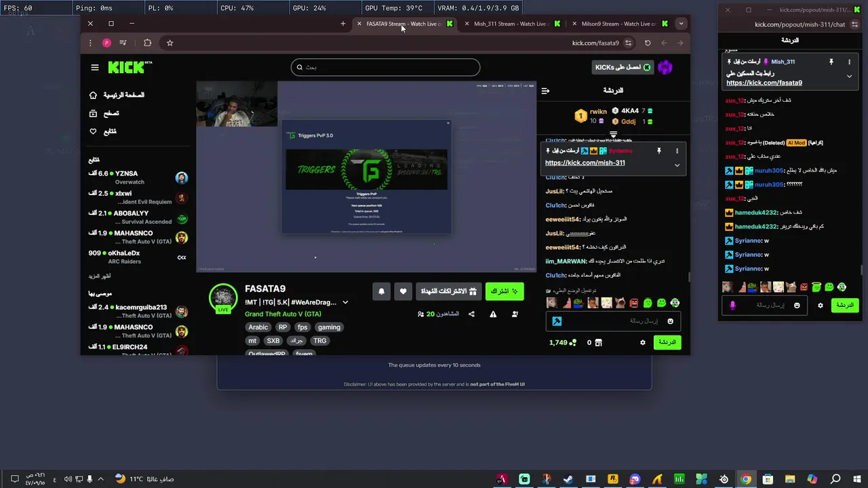
Task: Open three-dot menu on popout pinned message
Action: [x=849, y=62]
